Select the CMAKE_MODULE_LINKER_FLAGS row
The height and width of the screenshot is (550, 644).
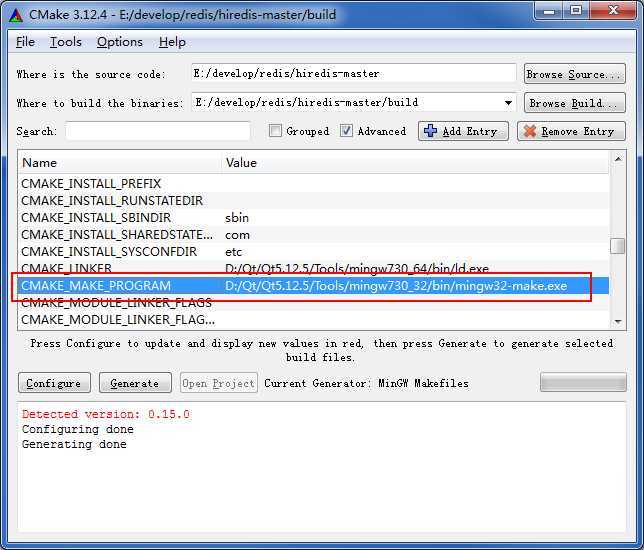point(313,303)
